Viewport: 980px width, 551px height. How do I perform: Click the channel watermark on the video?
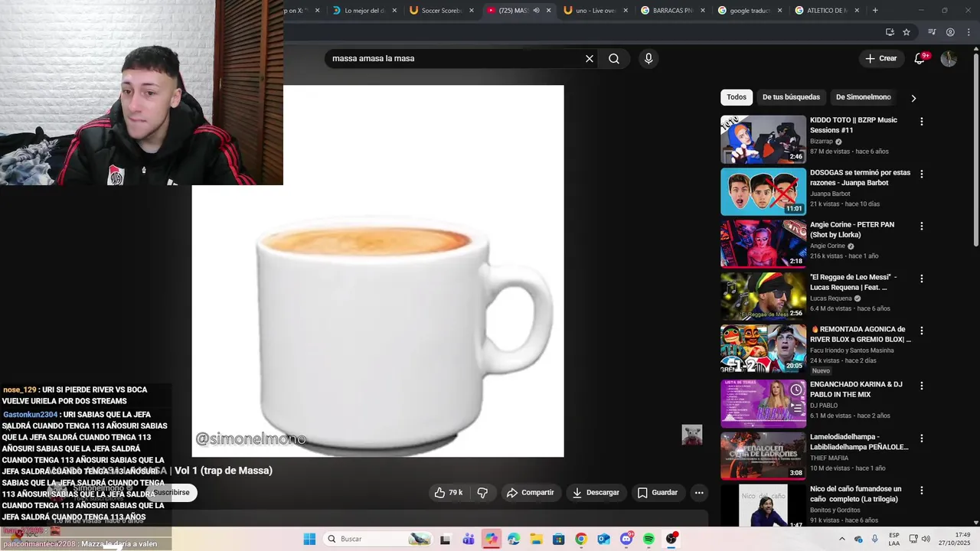pyautogui.click(x=692, y=435)
